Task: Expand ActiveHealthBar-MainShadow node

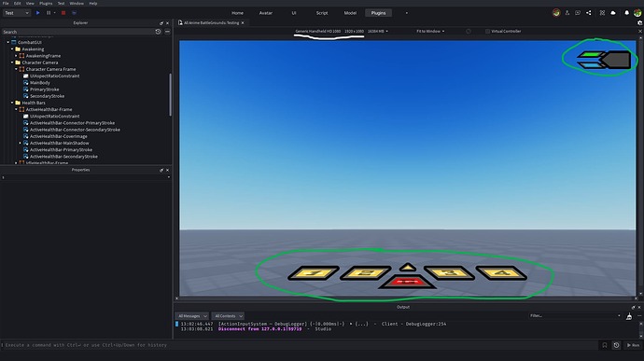Action: click(21, 143)
